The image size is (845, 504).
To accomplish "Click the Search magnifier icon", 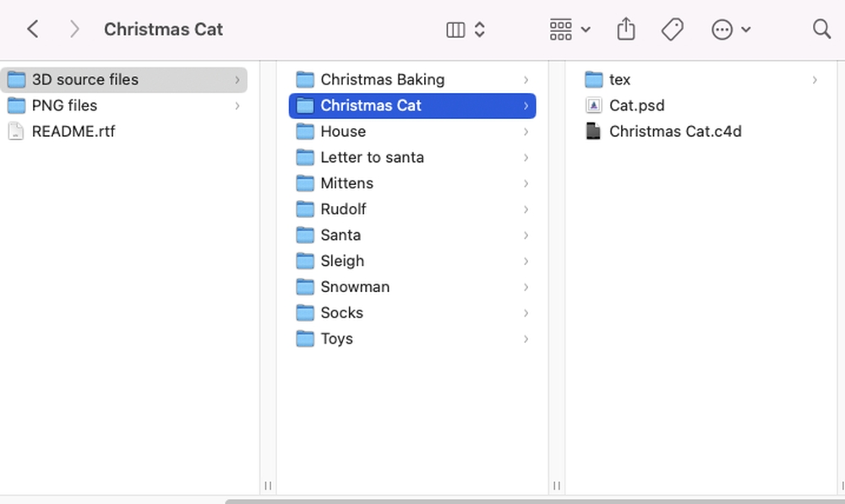I will pos(821,29).
